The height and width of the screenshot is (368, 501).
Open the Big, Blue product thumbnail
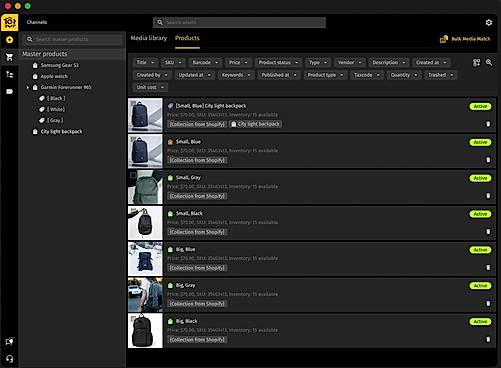click(x=145, y=259)
